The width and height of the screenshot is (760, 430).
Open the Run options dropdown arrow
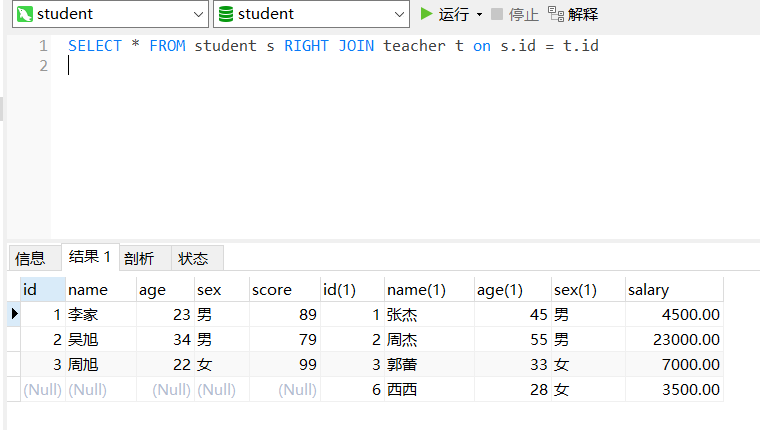point(479,14)
